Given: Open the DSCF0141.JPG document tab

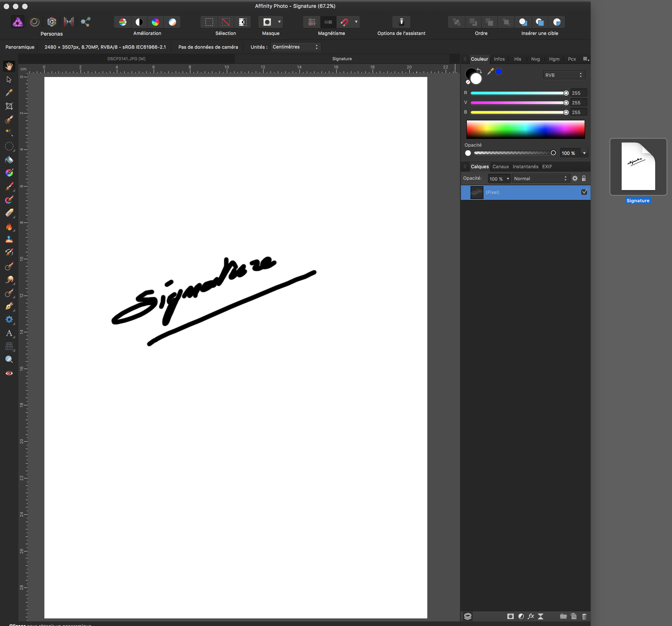Looking at the screenshot, I should coord(126,59).
